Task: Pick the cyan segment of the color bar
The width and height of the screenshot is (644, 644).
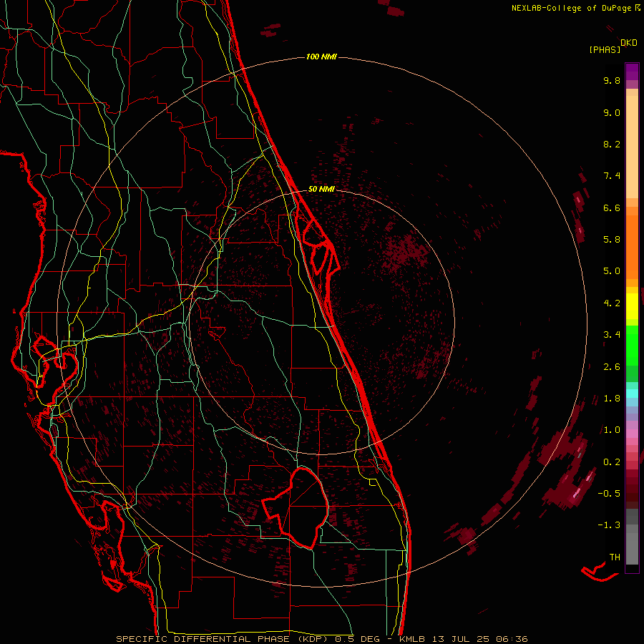Action: pyautogui.click(x=632, y=394)
